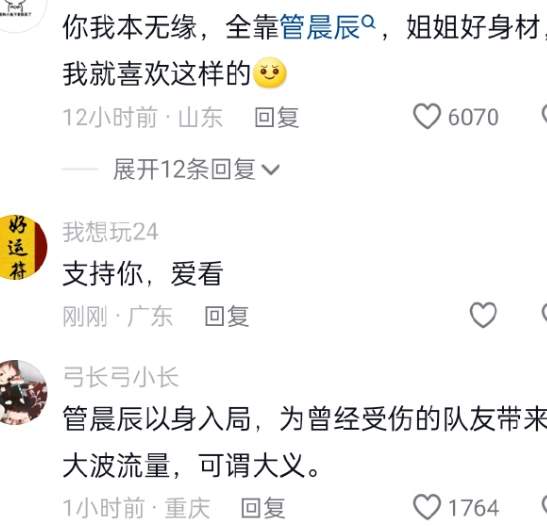Open username 我想玩24 profile

[110, 232]
